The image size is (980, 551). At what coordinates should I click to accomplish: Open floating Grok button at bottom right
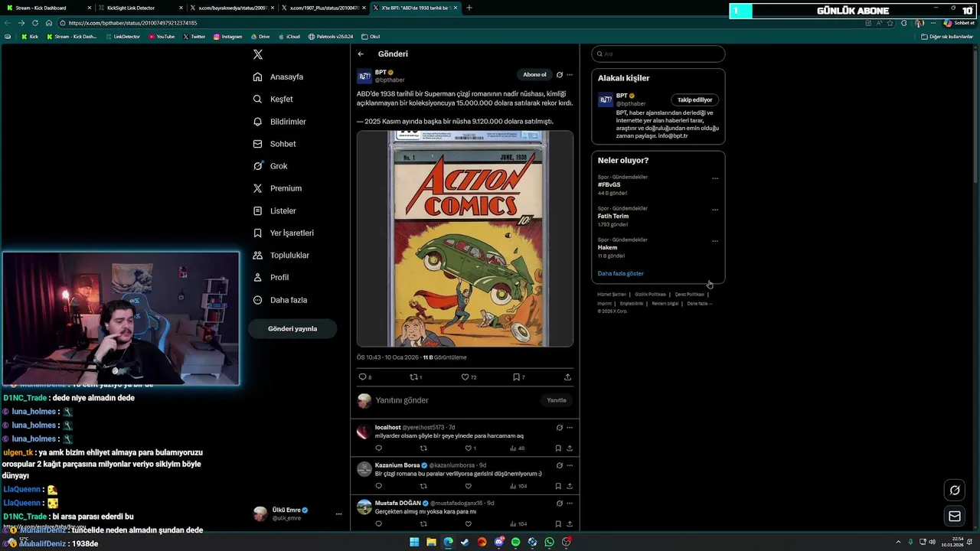[955, 491]
